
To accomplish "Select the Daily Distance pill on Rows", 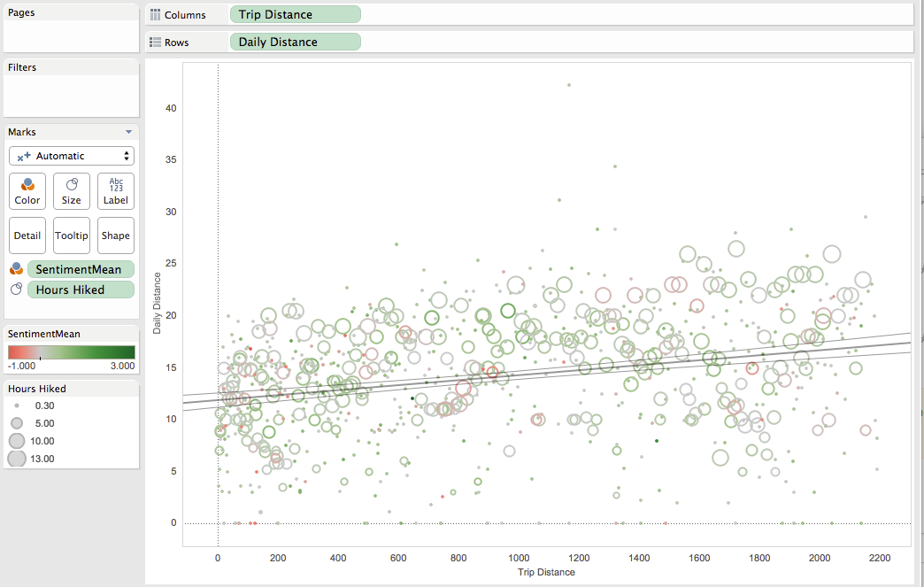I will tap(296, 42).
